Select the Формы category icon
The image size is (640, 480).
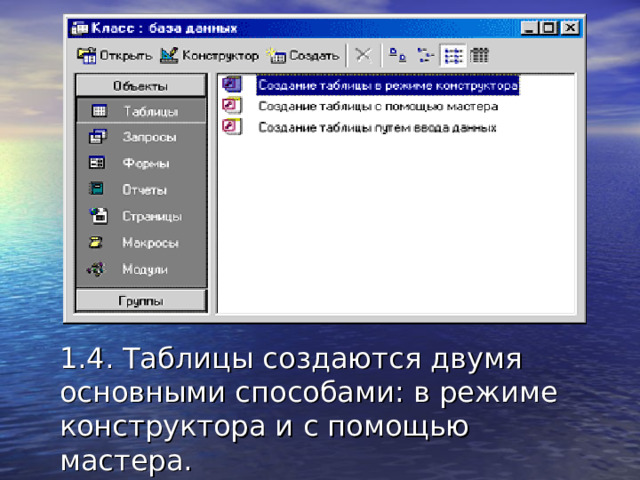pyautogui.click(x=97, y=163)
